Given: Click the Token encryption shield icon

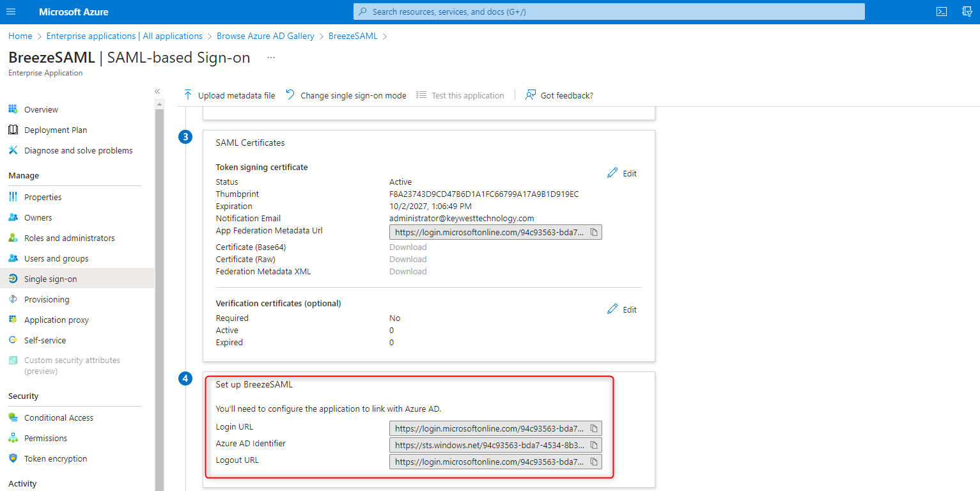Looking at the screenshot, I should 13,458.
